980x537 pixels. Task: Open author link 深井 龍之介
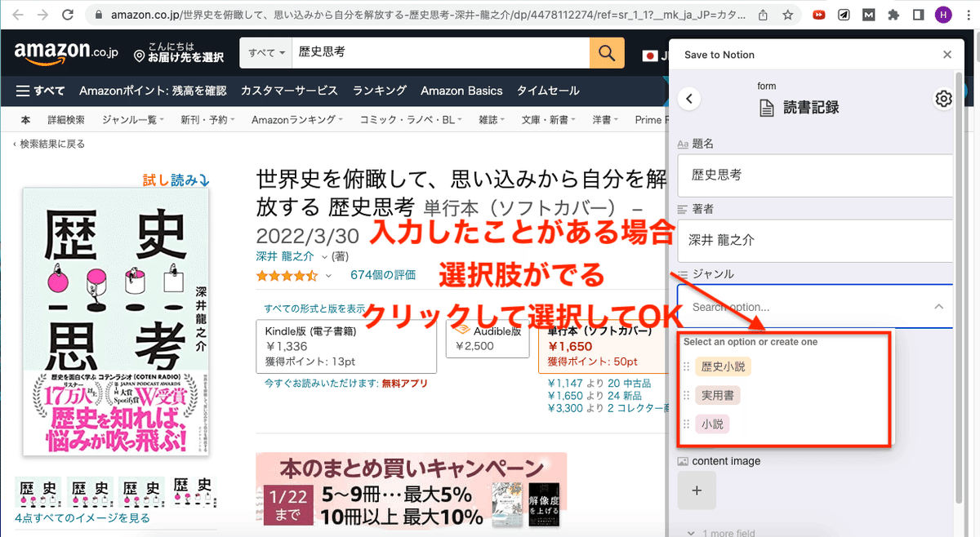(x=285, y=256)
